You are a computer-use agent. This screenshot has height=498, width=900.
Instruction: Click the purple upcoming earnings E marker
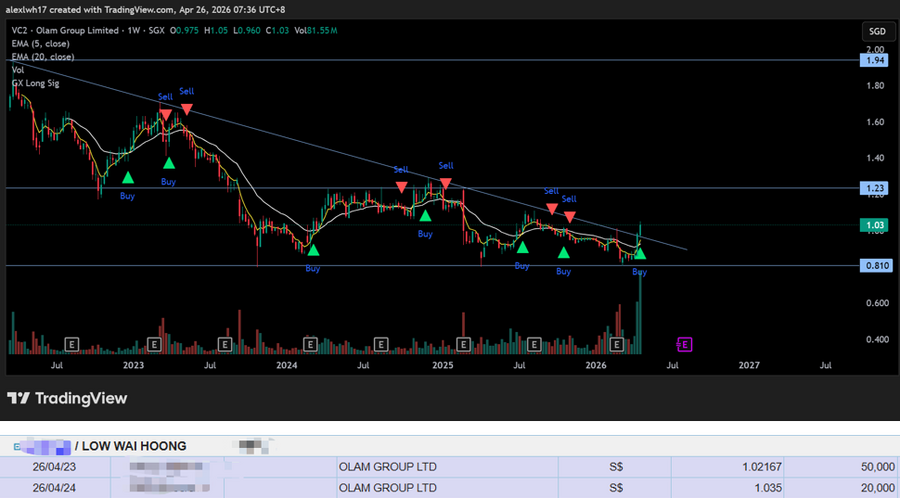click(x=685, y=344)
